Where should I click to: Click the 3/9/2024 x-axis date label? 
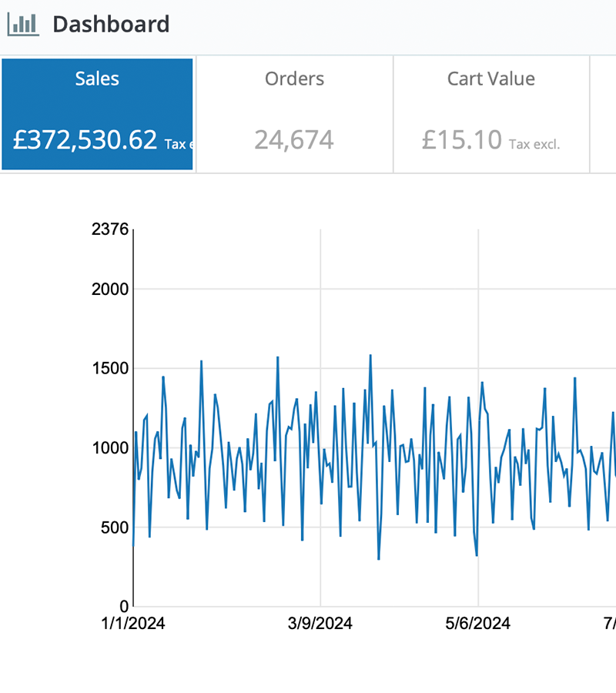pyautogui.click(x=320, y=623)
